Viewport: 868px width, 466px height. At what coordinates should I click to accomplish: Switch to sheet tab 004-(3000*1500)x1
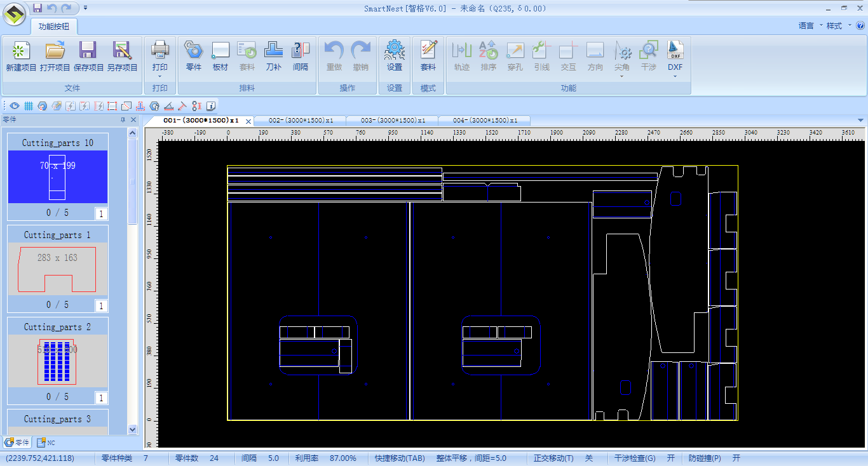485,120
